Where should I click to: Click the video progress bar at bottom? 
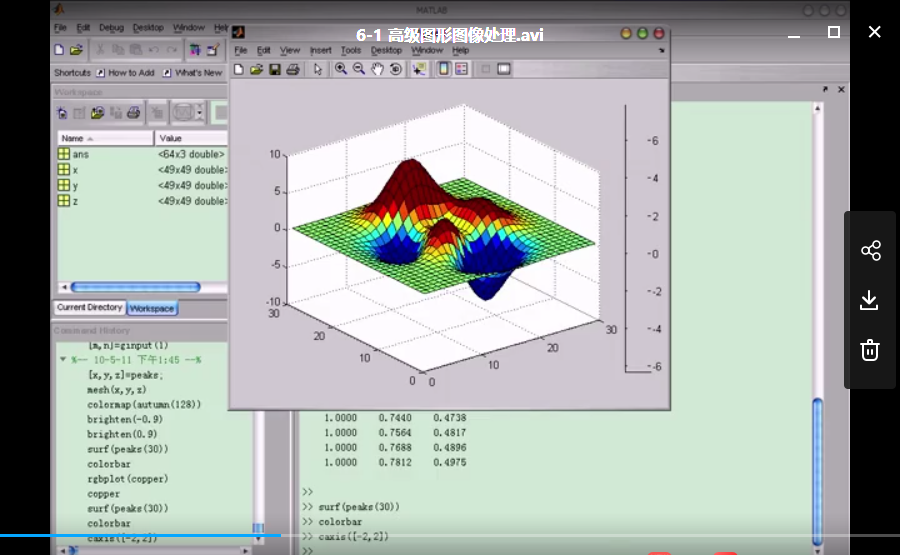point(450,535)
